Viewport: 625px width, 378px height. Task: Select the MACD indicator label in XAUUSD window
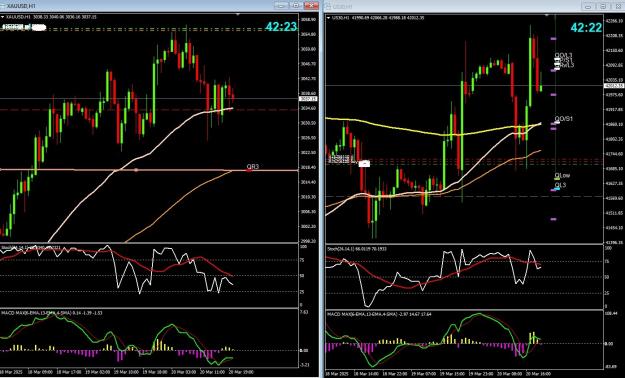(x=52, y=313)
